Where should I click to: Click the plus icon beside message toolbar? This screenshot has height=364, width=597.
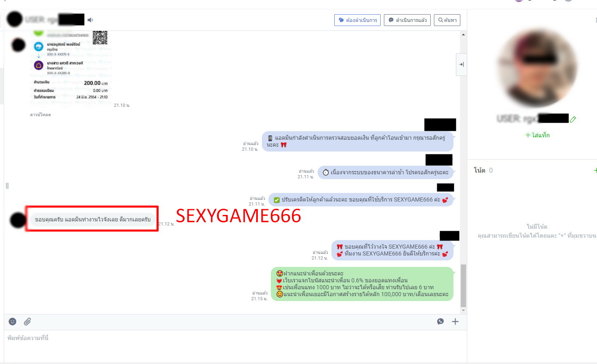[x=455, y=321]
